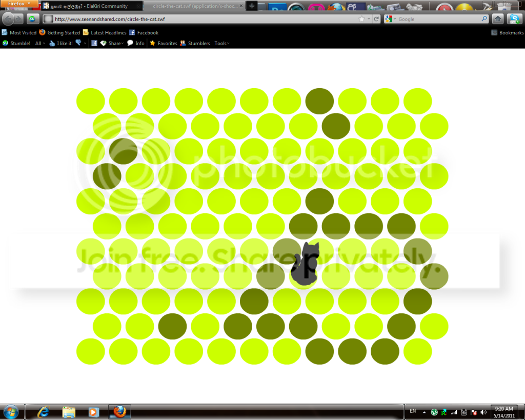Expand the arrow next to the thumbs-down icon
Viewport: 525px width, 420px height.
(x=85, y=43)
